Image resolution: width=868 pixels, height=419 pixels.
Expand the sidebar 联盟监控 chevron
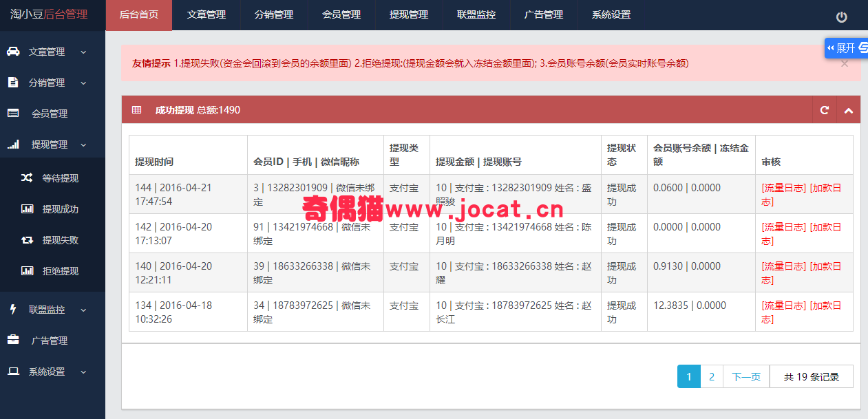83,310
